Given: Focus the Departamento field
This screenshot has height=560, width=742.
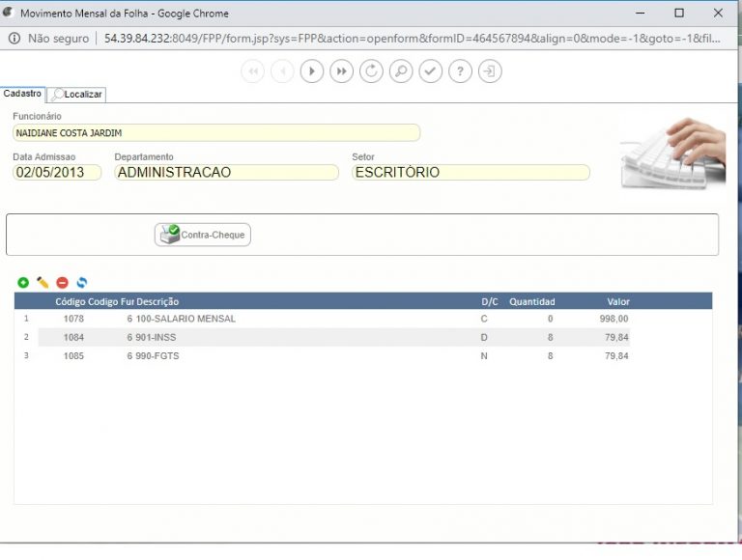Looking at the screenshot, I should pos(226,173).
